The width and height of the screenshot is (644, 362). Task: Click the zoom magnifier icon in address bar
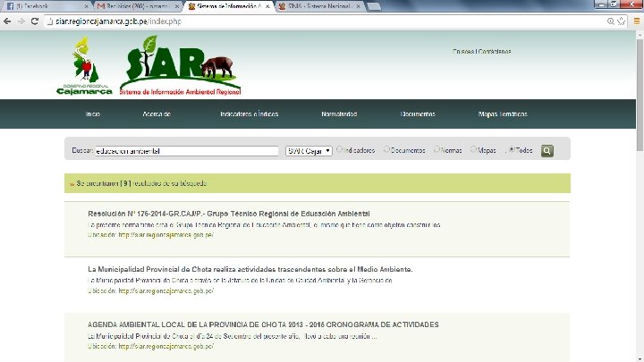(611, 21)
